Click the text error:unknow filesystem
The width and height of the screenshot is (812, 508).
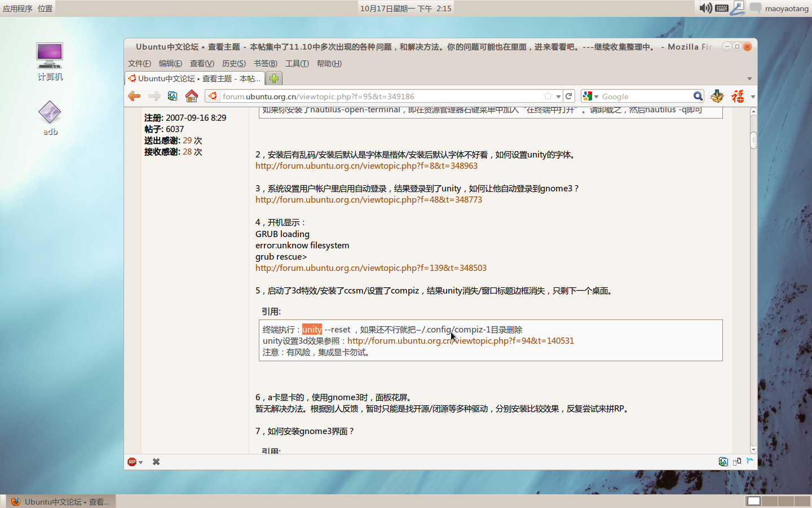(x=302, y=246)
